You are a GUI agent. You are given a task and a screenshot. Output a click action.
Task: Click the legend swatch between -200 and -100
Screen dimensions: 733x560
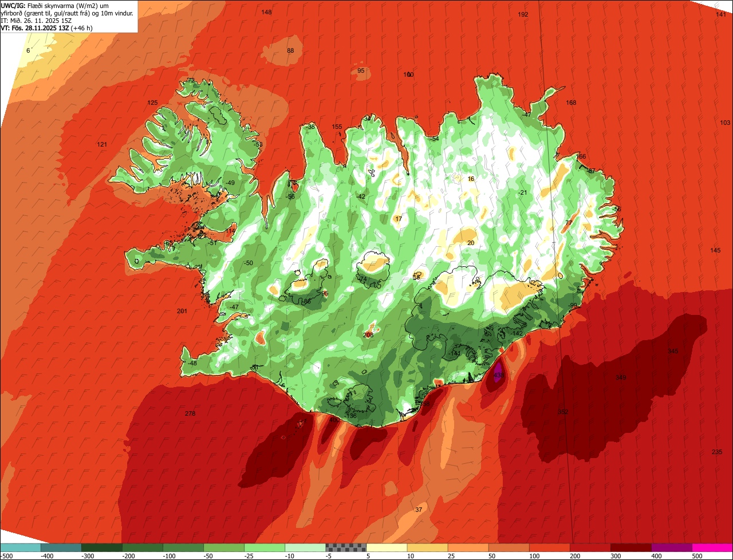(143, 547)
